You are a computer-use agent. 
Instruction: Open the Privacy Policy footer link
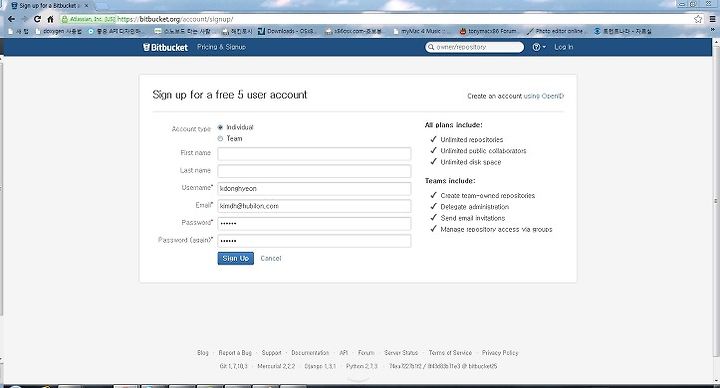click(x=500, y=353)
